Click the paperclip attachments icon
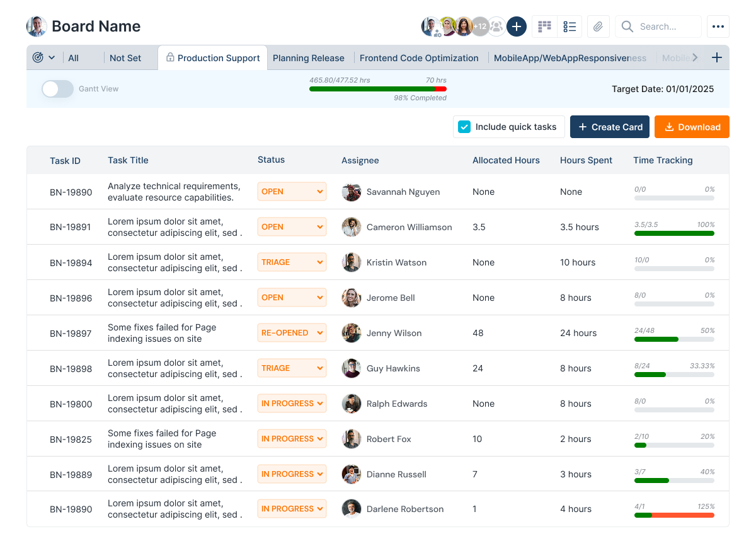Screen dimensions: 756x536 (x=597, y=26)
